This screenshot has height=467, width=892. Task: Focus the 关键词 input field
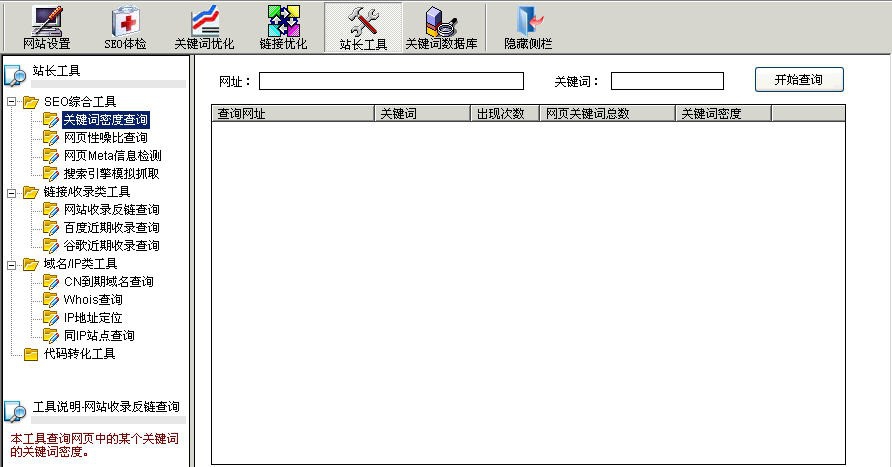click(x=667, y=81)
